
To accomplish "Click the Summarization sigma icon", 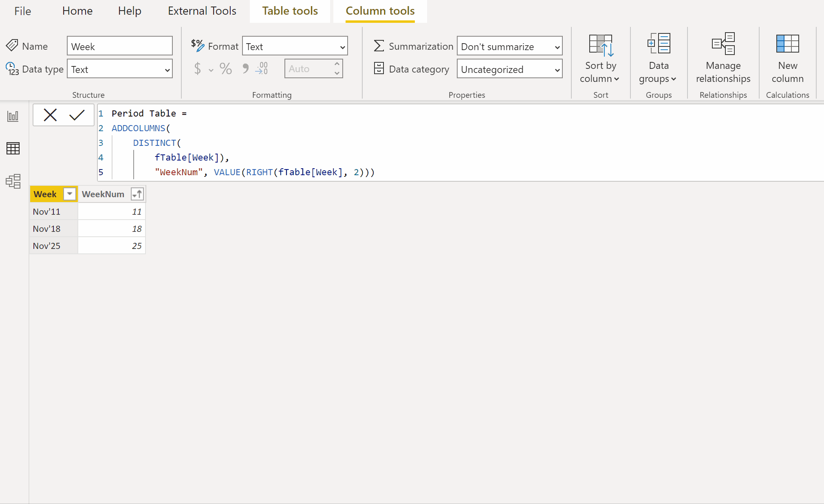I will pos(379,46).
